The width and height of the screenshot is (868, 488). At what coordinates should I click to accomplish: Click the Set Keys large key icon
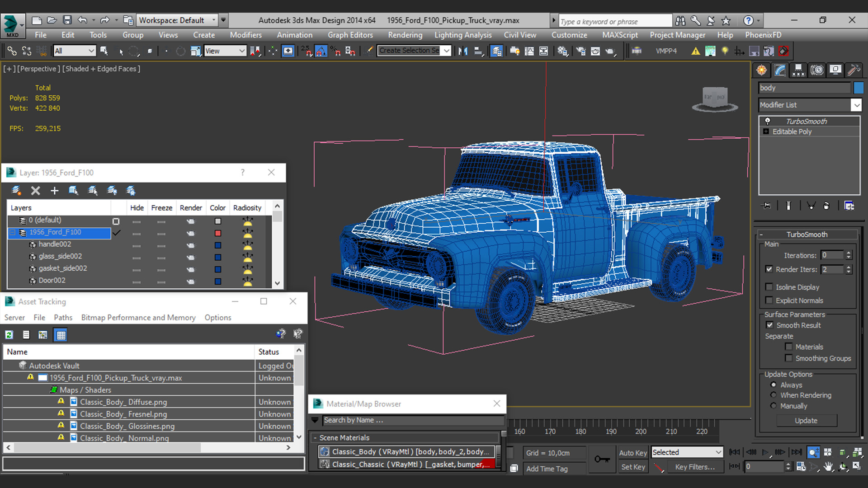[x=602, y=460]
